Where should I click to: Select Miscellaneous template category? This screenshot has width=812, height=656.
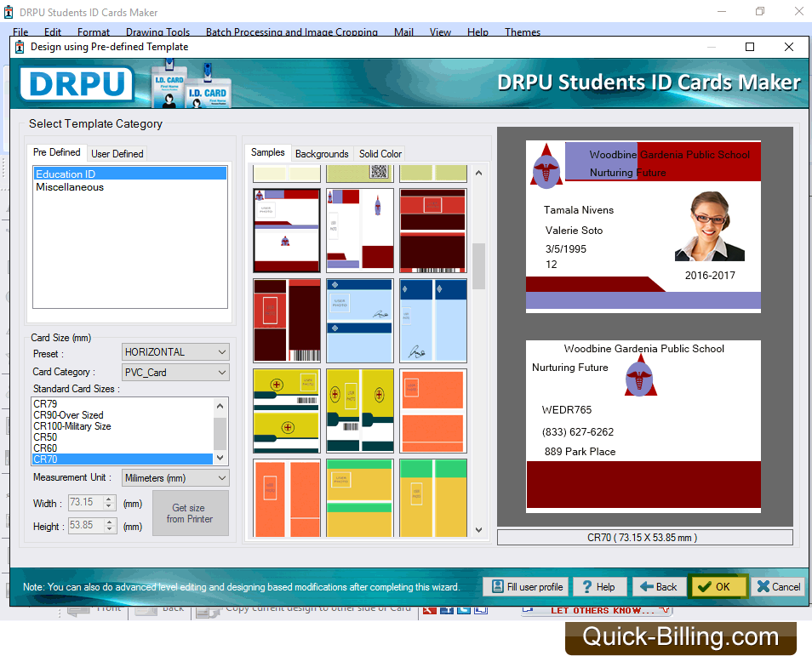click(x=70, y=187)
